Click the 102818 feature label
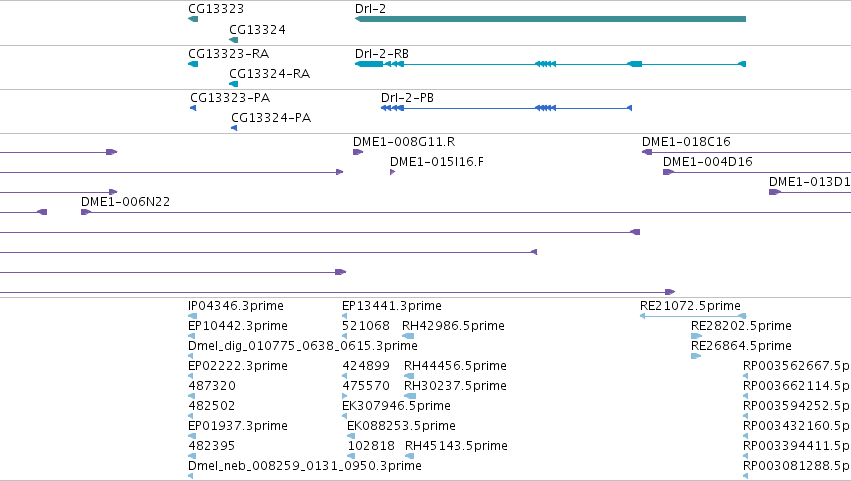851x481 pixels. click(x=371, y=446)
